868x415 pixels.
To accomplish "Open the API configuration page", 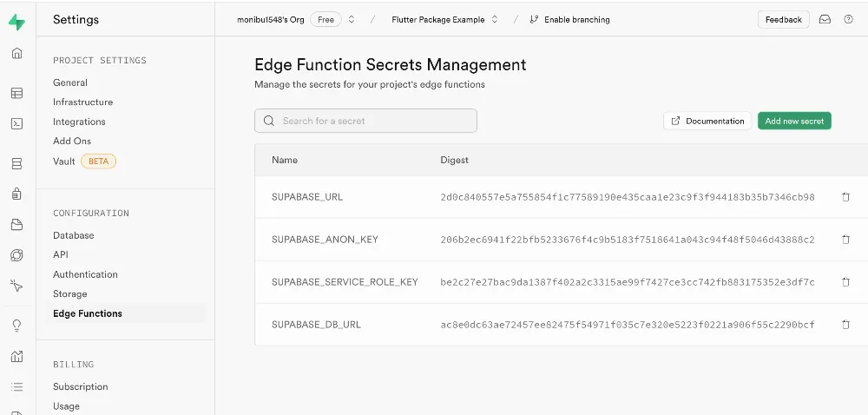I will pyautogui.click(x=61, y=254).
